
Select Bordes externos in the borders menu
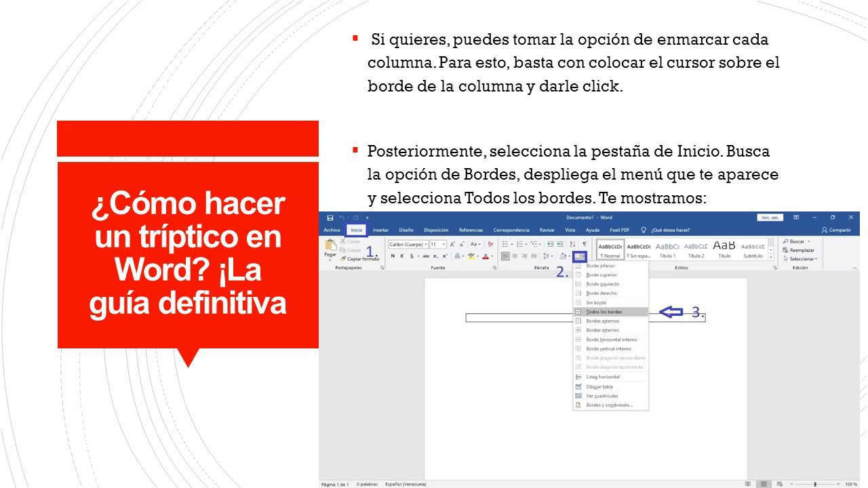610,321
